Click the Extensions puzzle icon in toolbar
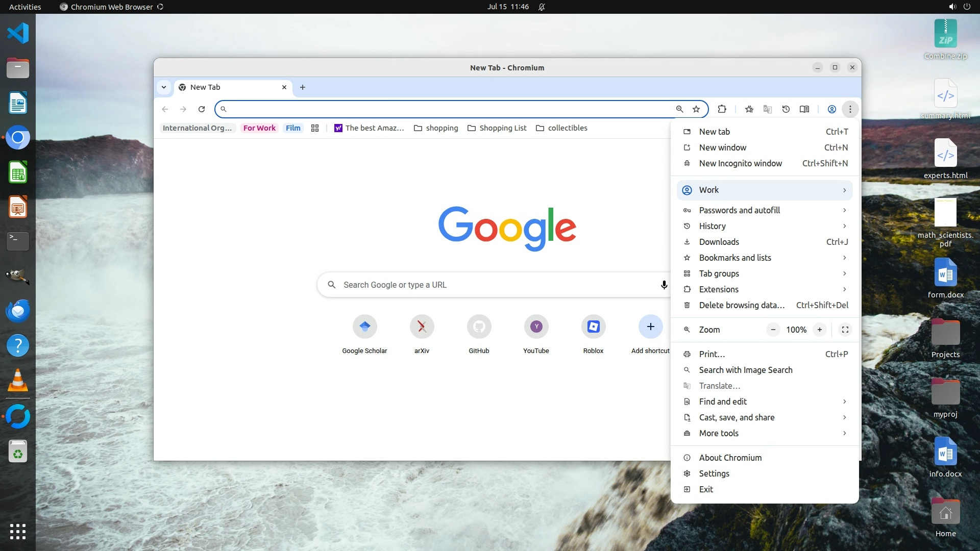Screen dimensions: 980x551 [722, 109]
